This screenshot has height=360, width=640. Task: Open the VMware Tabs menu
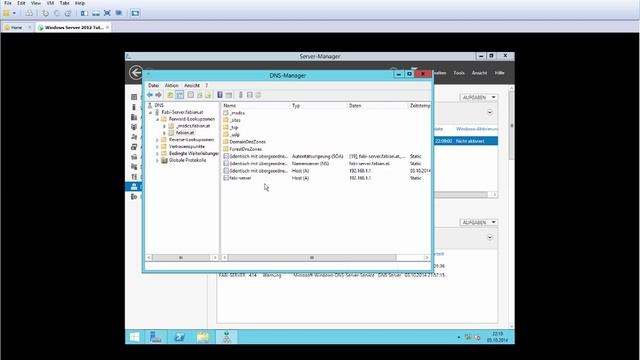point(64,3)
